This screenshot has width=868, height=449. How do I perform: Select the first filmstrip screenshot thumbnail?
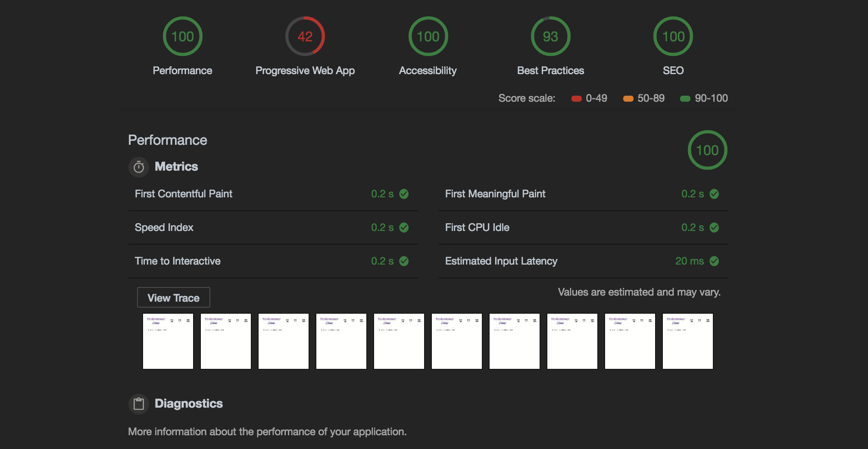coord(168,341)
